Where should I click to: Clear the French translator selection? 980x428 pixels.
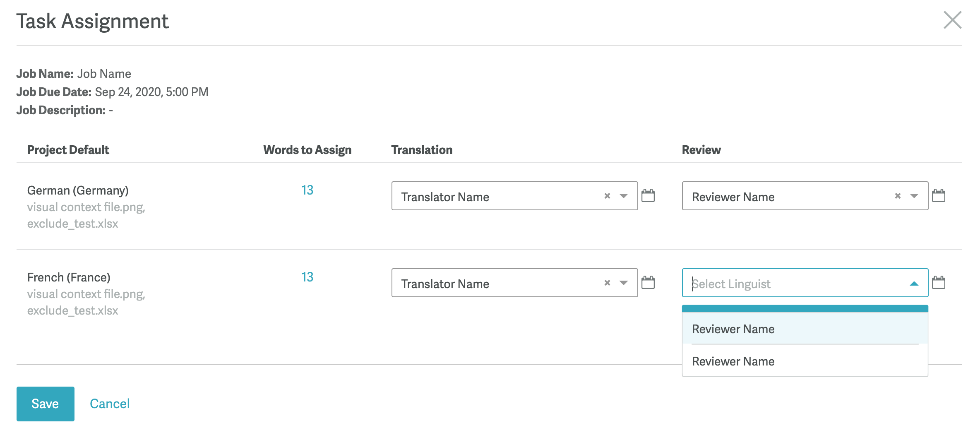(x=607, y=283)
